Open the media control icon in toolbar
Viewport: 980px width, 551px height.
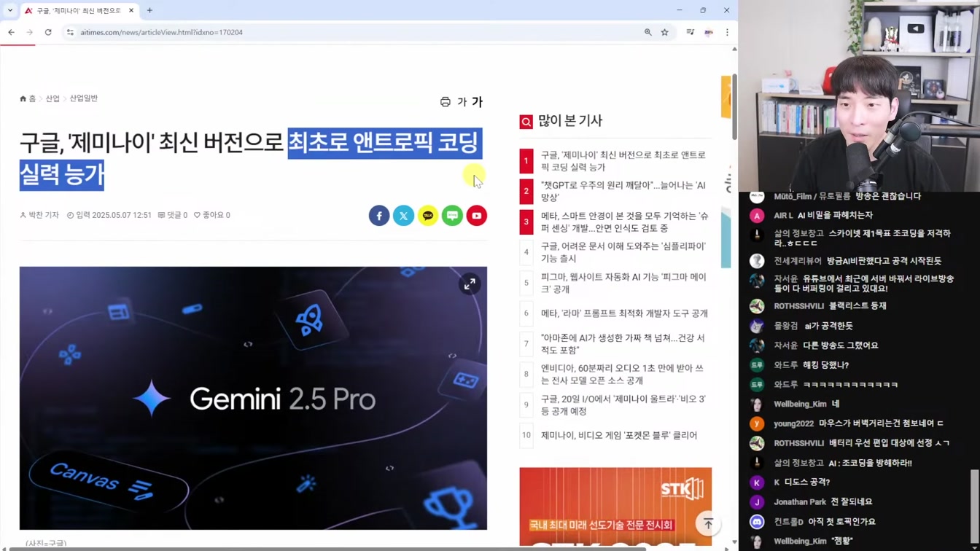[x=690, y=32]
